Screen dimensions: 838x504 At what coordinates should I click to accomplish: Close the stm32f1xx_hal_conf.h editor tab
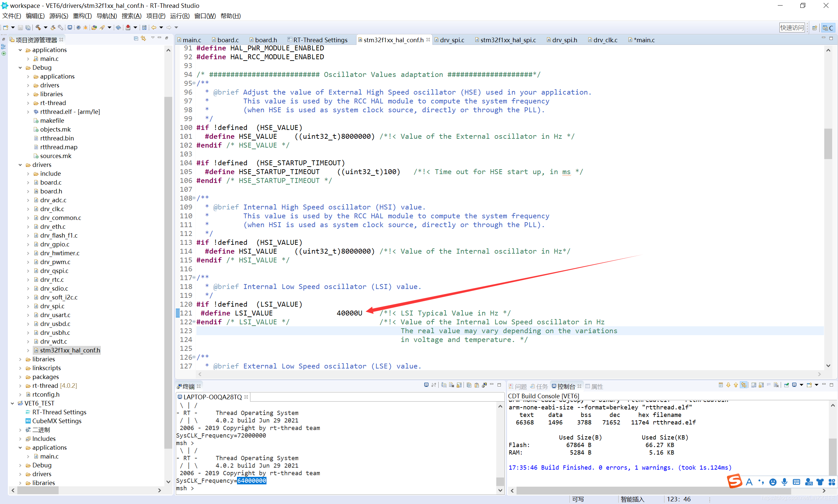[x=428, y=40]
